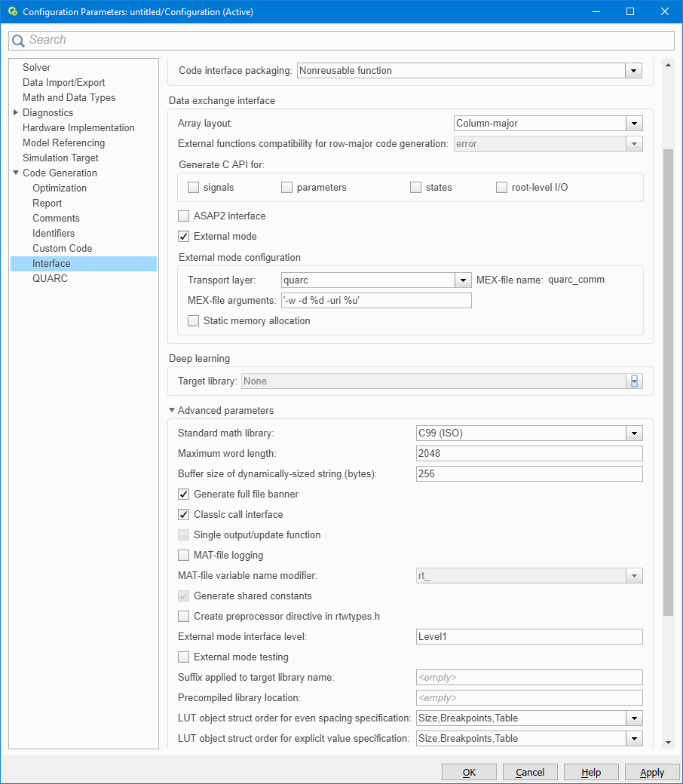This screenshot has width=683, height=784.
Task: Click the vertical scrollbar thumb
Action: tap(668, 377)
